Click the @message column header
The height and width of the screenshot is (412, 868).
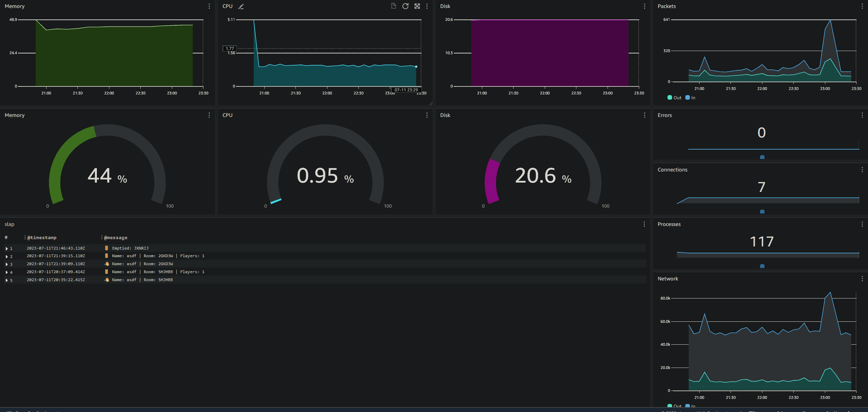coord(116,238)
